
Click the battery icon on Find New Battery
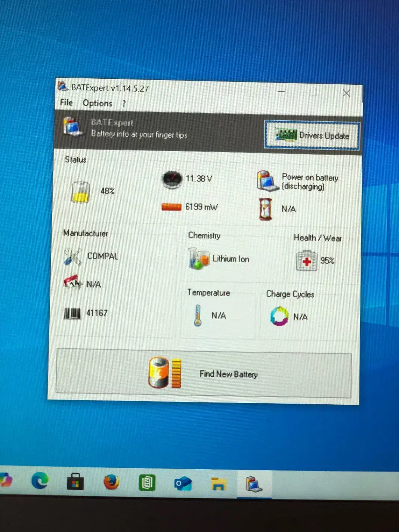point(165,372)
